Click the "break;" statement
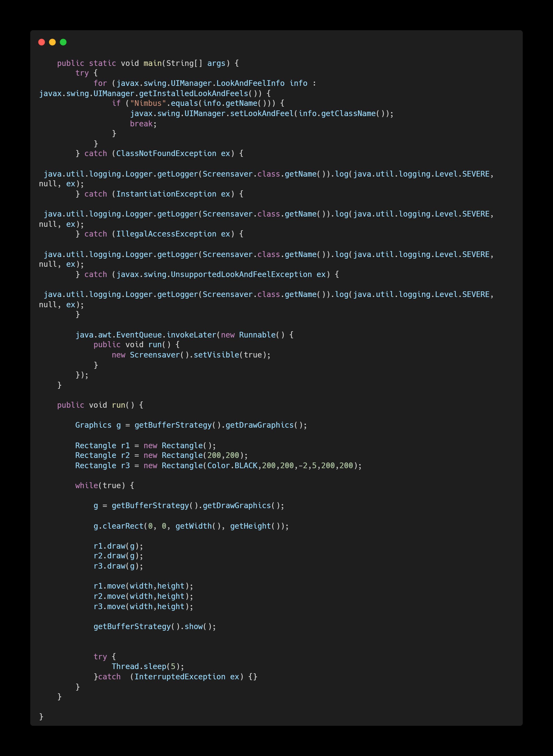The image size is (553, 756). click(143, 123)
